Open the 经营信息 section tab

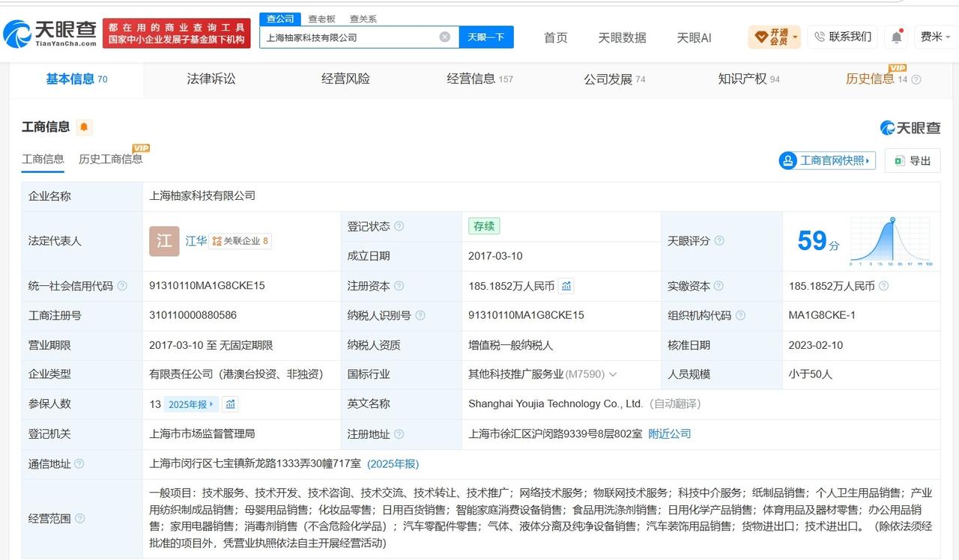click(479, 79)
